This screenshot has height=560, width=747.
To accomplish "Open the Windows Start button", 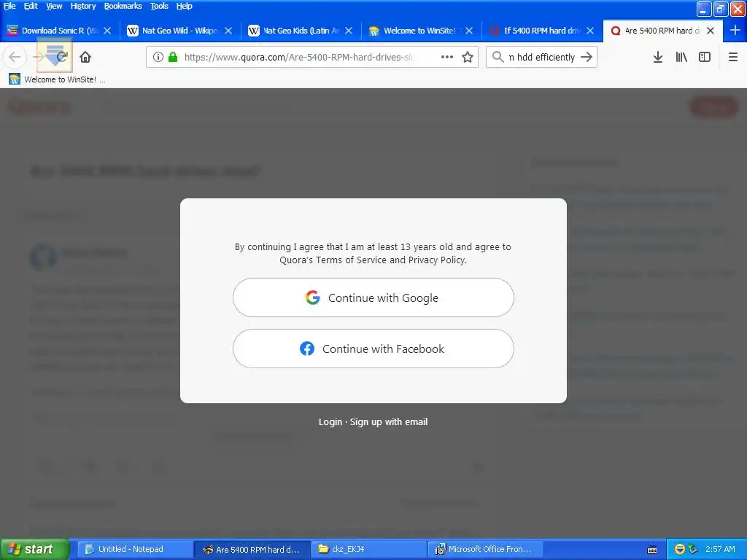I will click(34, 549).
